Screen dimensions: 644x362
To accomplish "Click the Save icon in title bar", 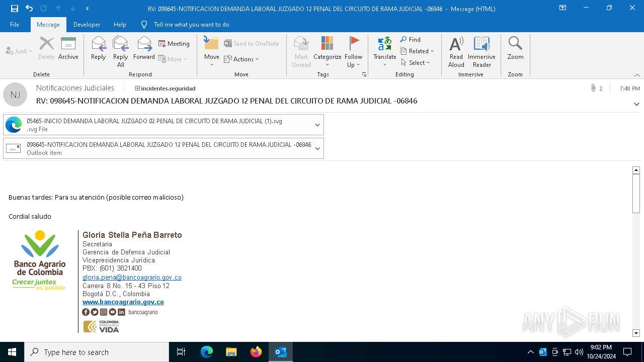I will (x=15, y=9).
